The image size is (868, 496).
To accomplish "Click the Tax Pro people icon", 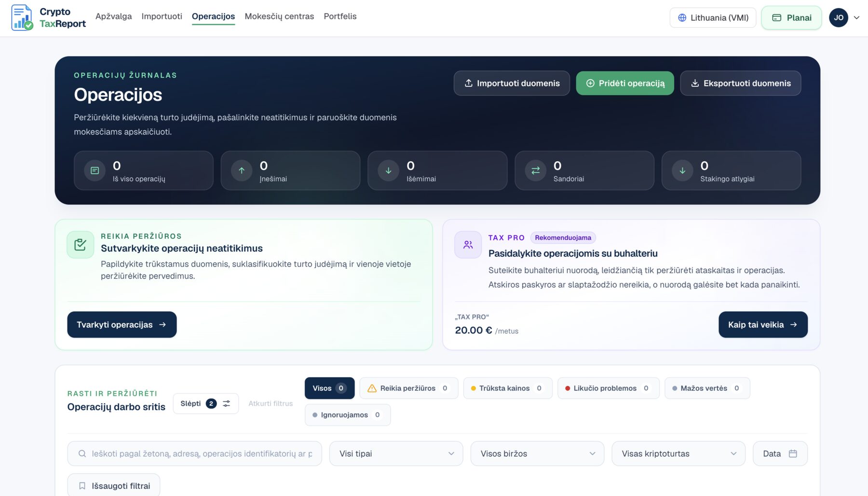I will click(468, 245).
